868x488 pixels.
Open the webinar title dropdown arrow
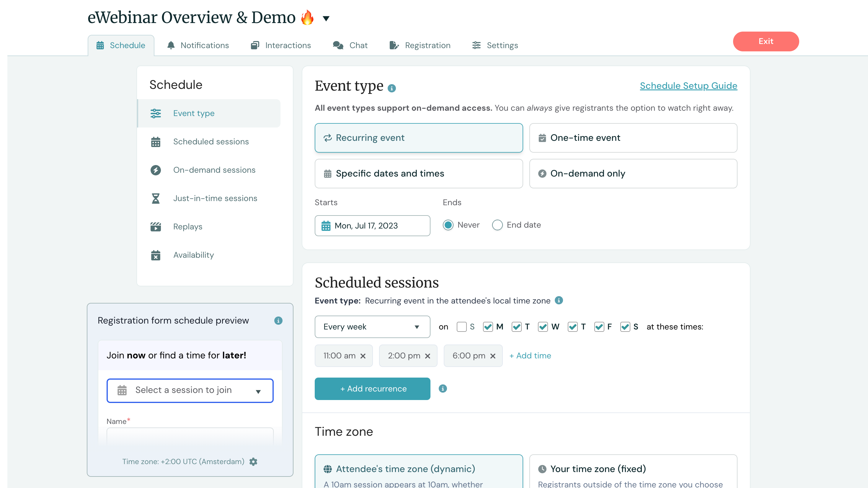tap(326, 18)
